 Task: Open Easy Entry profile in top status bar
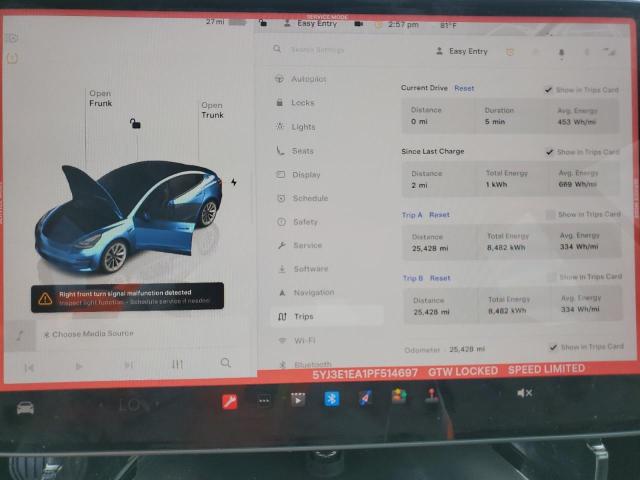point(311,24)
